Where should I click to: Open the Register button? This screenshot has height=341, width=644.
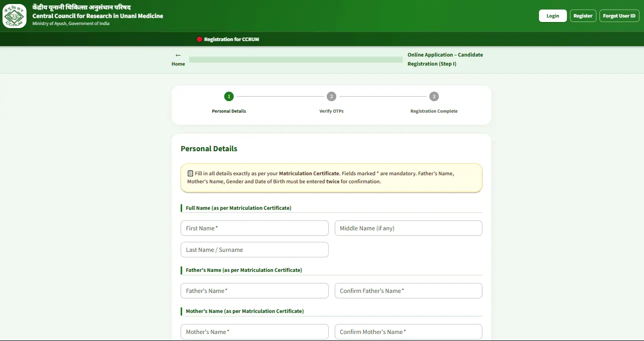tap(583, 16)
